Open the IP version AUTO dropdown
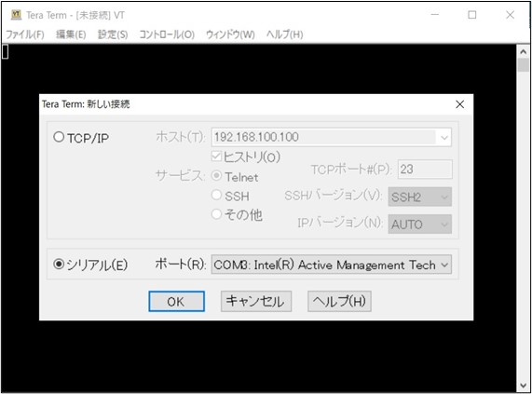The height and width of the screenshot is (394, 532). [x=419, y=224]
